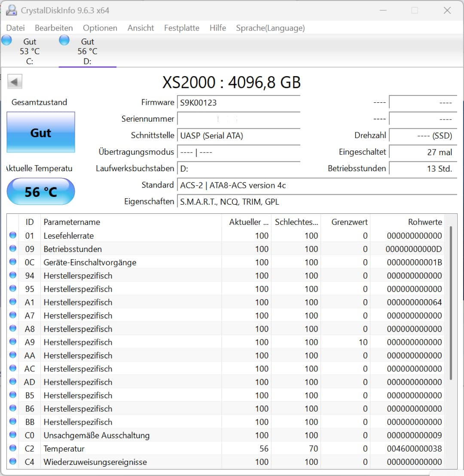Open the Festplatte menu
The height and width of the screenshot is (476, 464).
[182, 28]
